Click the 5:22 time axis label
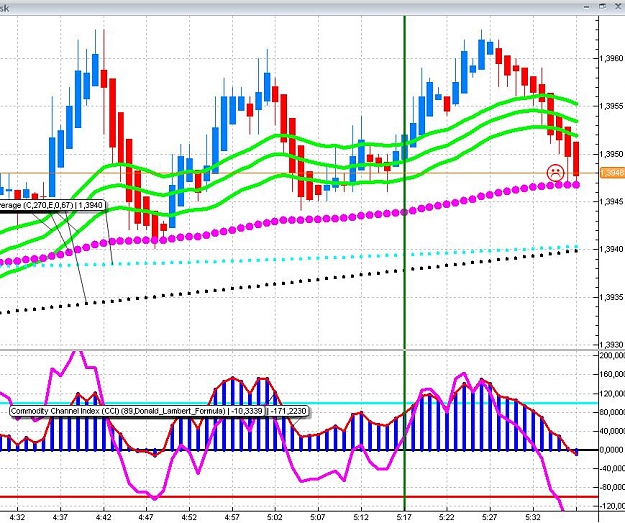The width and height of the screenshot is (625, 523). (447, 517)
